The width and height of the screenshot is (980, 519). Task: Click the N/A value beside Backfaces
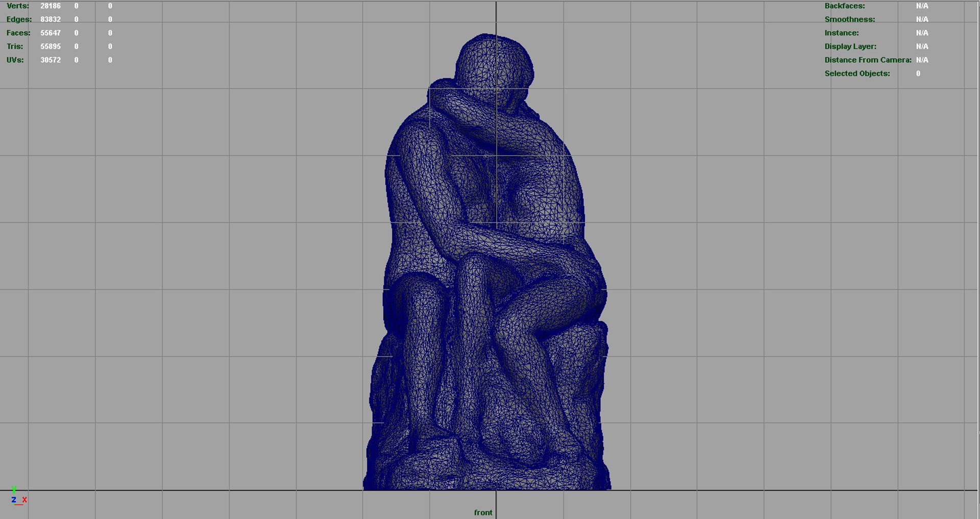922,6
